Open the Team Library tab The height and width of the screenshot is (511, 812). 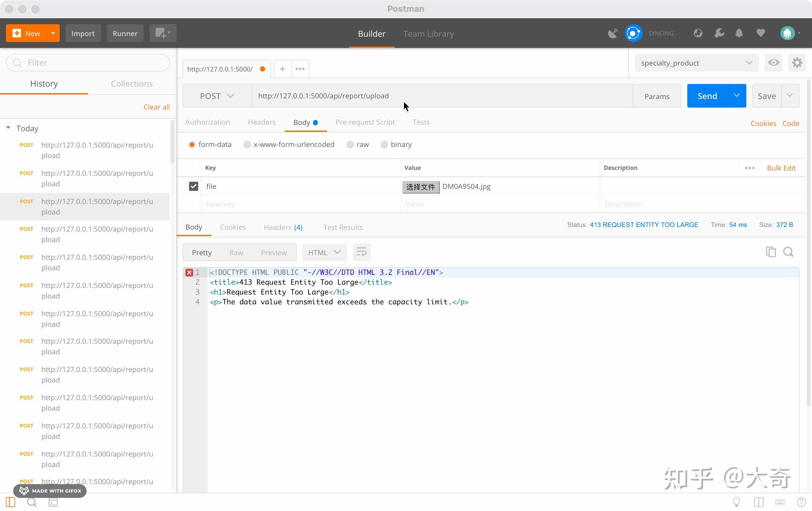(428, 34)
